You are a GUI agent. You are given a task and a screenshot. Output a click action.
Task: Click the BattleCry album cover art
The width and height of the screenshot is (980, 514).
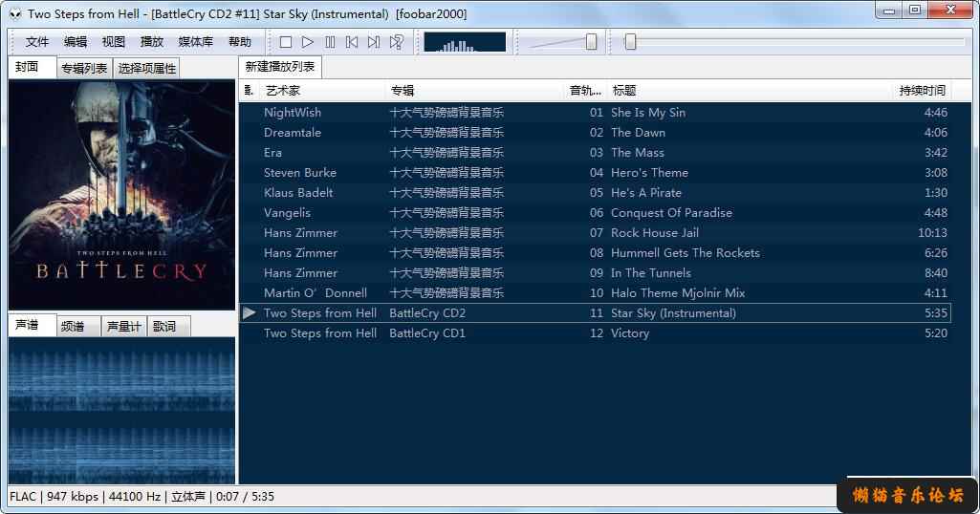click(121, 195)
